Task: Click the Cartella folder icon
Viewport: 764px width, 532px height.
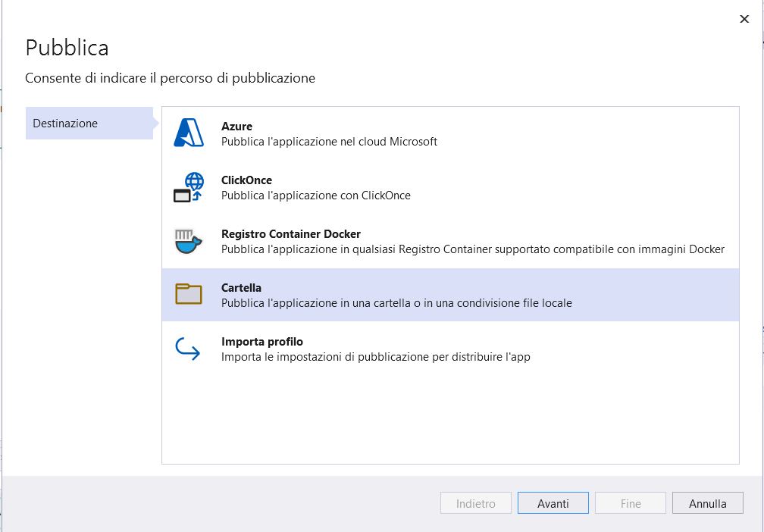Action: pyautogui.click(x=189, y=294)
